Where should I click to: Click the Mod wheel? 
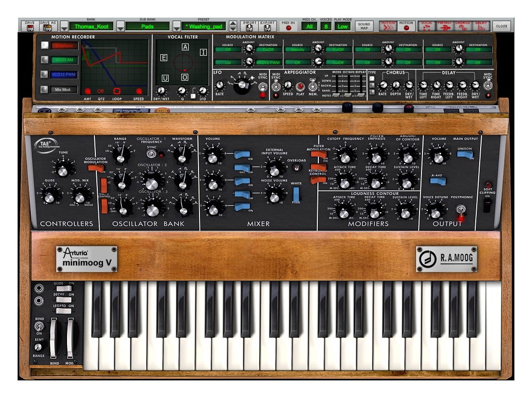pos(70,338)
